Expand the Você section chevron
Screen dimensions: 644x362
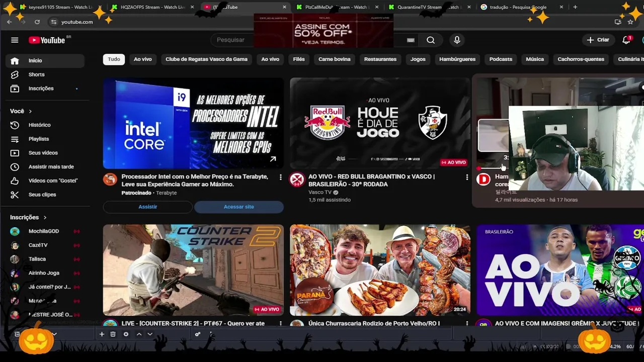click(x=30, y=111)
